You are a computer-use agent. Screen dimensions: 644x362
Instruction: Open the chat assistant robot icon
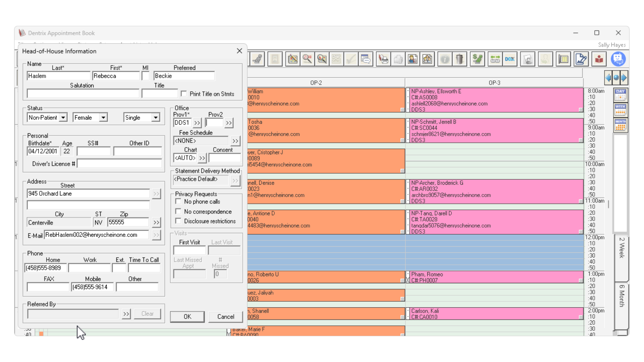[x=618, y=59]
